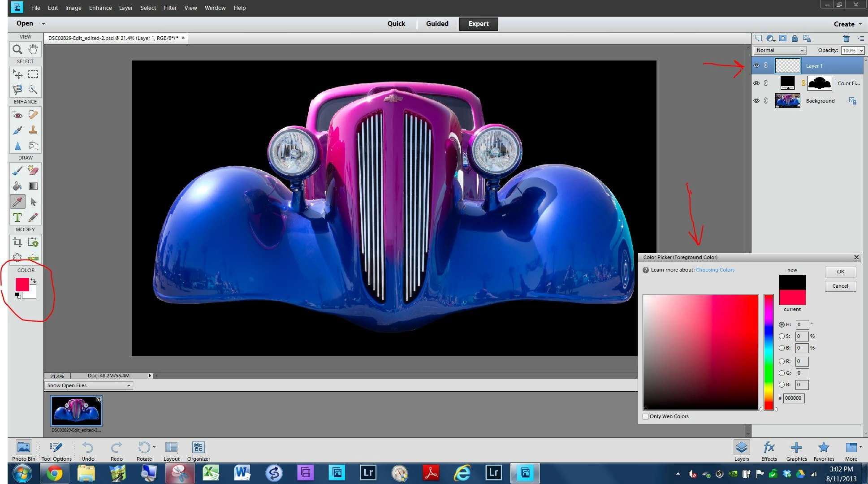Expand the Show Open Files dropdown
868x484 pixels.
pyautogui.click(x=88, y=385)
